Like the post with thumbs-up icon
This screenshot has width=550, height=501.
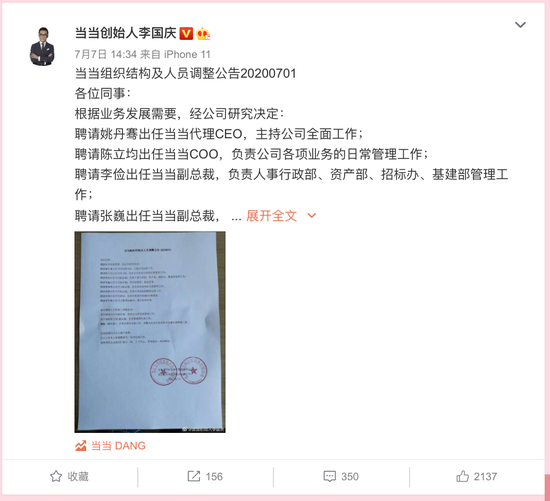click(462, 476)
